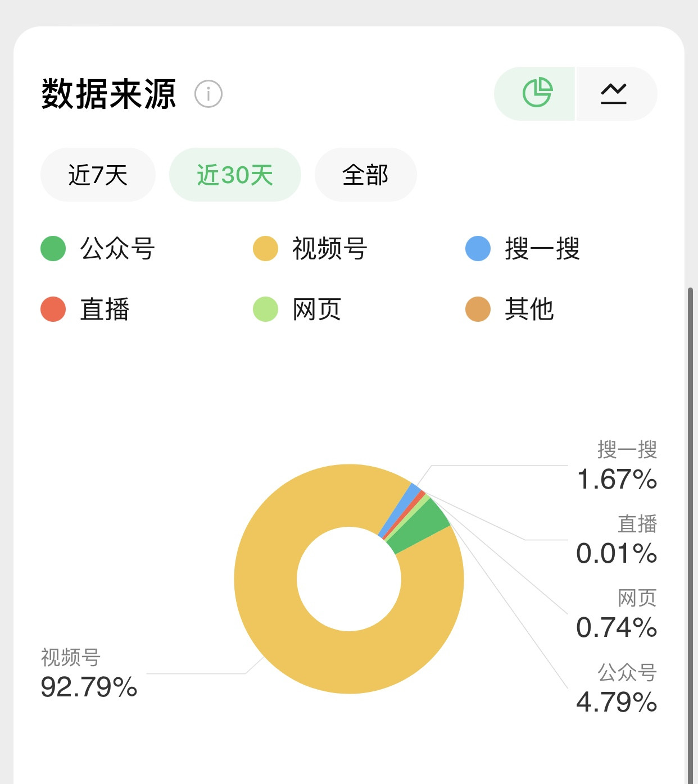This screenshot has height=784, width=698.
Task: Toggle the 公众号 legend item
Action: tap(98, 248)
